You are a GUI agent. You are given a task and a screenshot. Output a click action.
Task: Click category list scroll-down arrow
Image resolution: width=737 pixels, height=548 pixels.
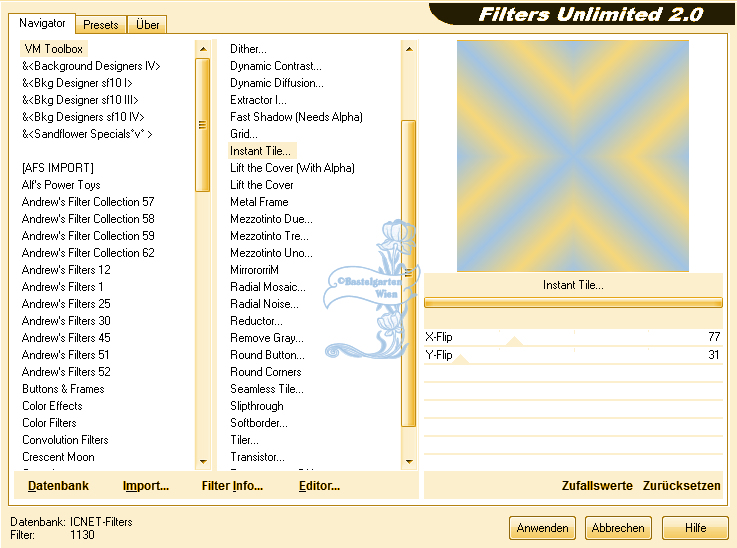pos(203,462)
